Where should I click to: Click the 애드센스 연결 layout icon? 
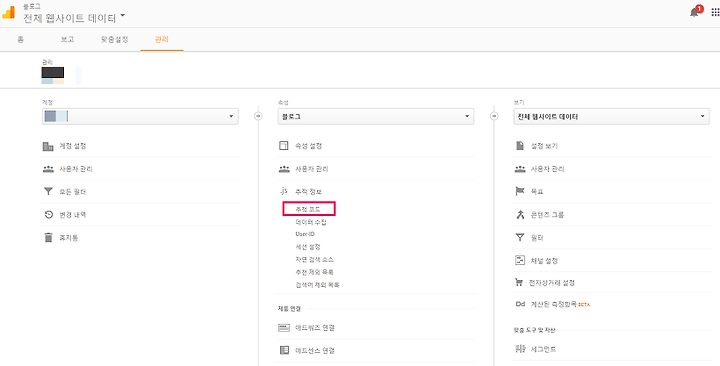pos(284,350)
